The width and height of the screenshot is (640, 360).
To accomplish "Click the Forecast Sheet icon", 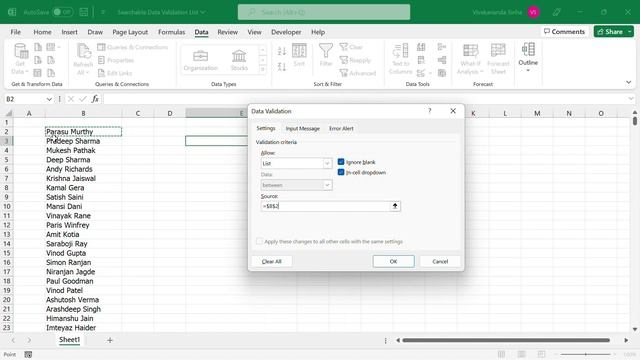I will [x=498, y=59].
